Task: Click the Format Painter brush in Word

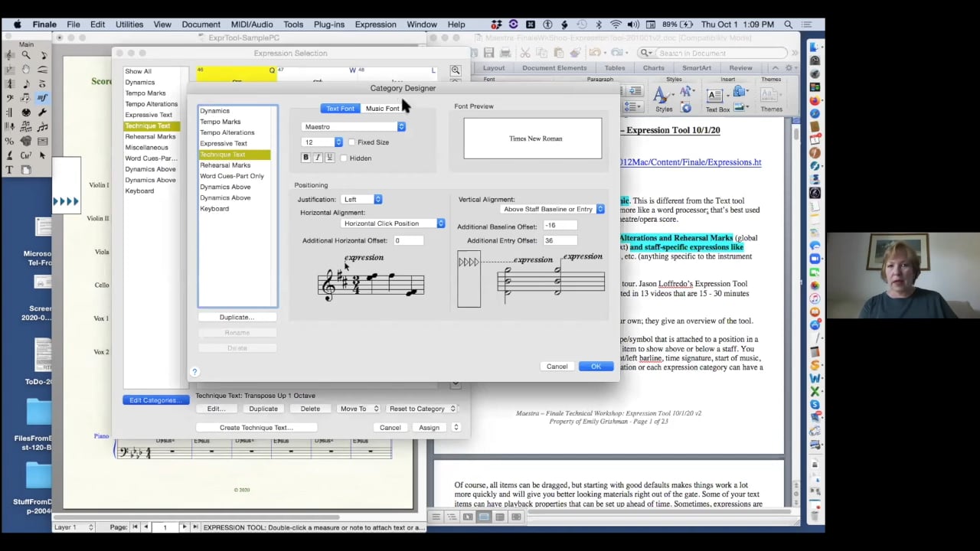Action: click(576, 53)
